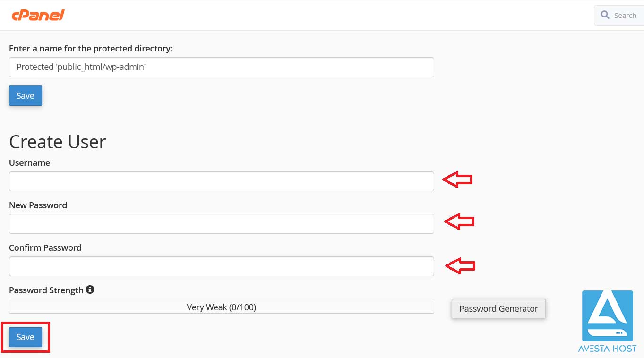Viewport: 644px width, 358px height.
Task: Click the red arrow beside Confirm Password field
Action: 460,266
